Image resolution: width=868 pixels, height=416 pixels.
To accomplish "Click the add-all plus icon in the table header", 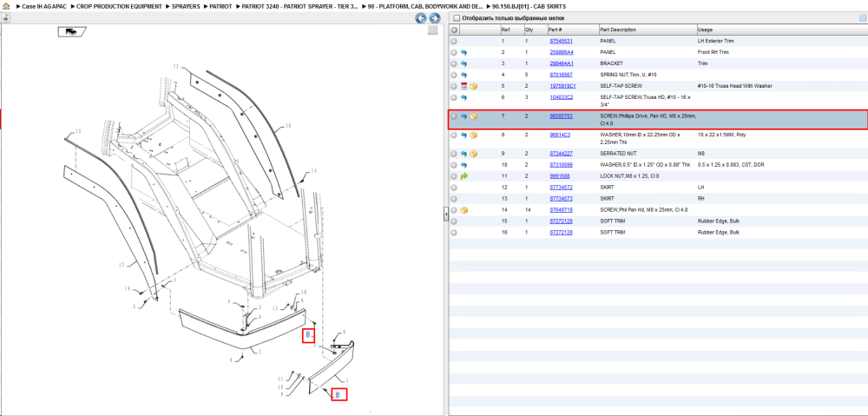I will click(454, 30).
